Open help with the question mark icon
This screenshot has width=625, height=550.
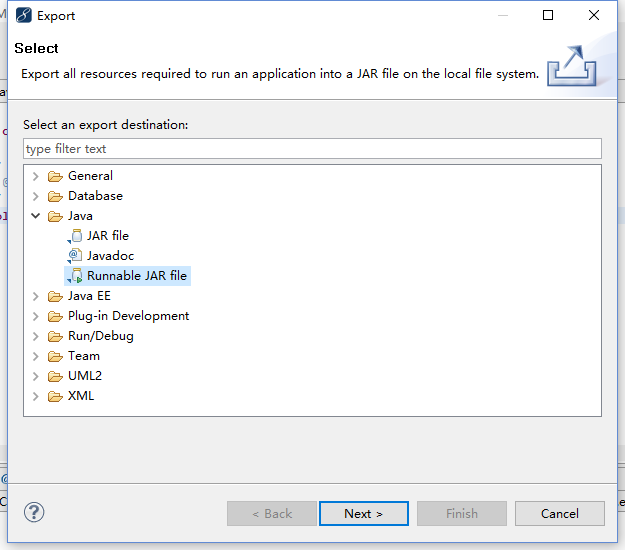[34, 512]
